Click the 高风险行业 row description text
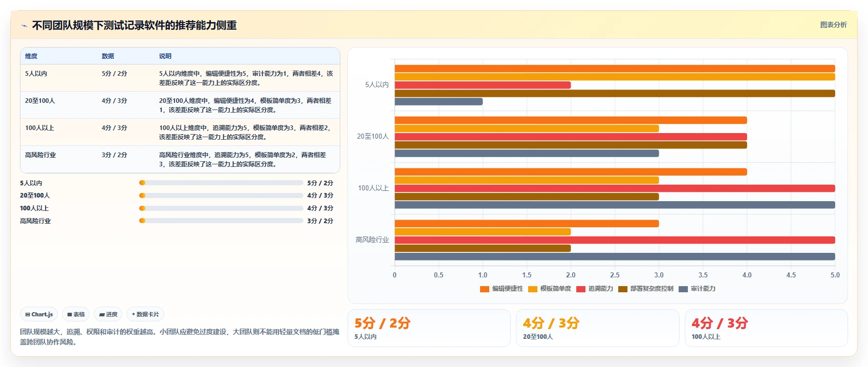Viewport: 868px width, 367px height. tap(243, 160)
